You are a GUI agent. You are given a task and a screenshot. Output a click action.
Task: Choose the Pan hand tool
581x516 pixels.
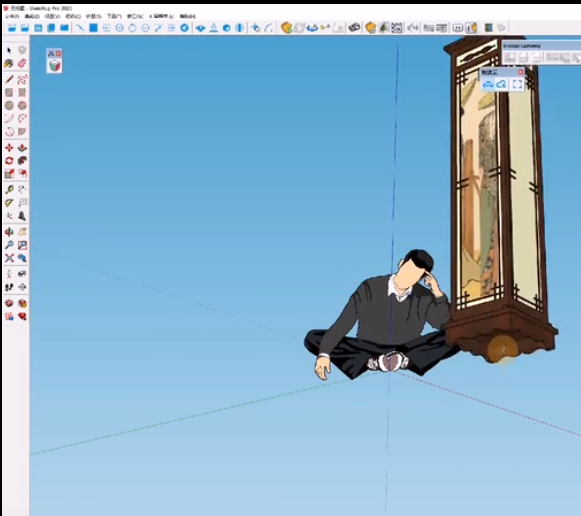pyautogui.click(x=22, y=232)
